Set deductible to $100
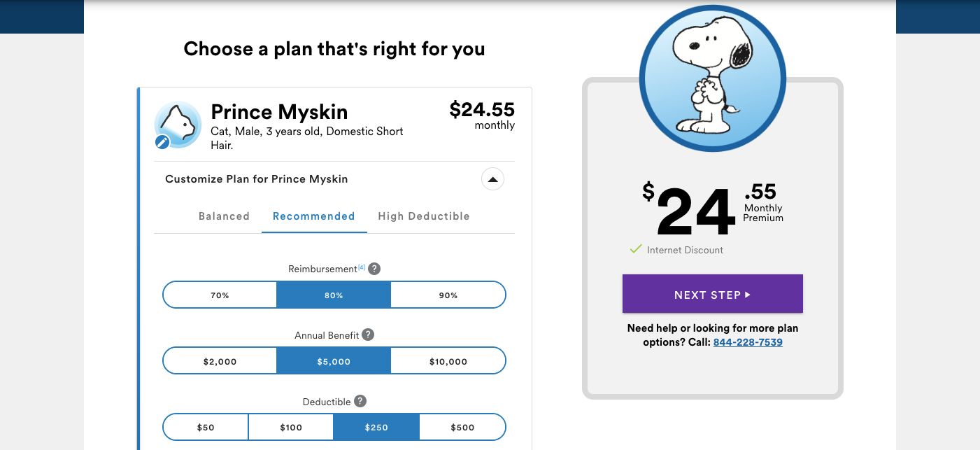This screenshot has width=980, height=450. [291, 428]
